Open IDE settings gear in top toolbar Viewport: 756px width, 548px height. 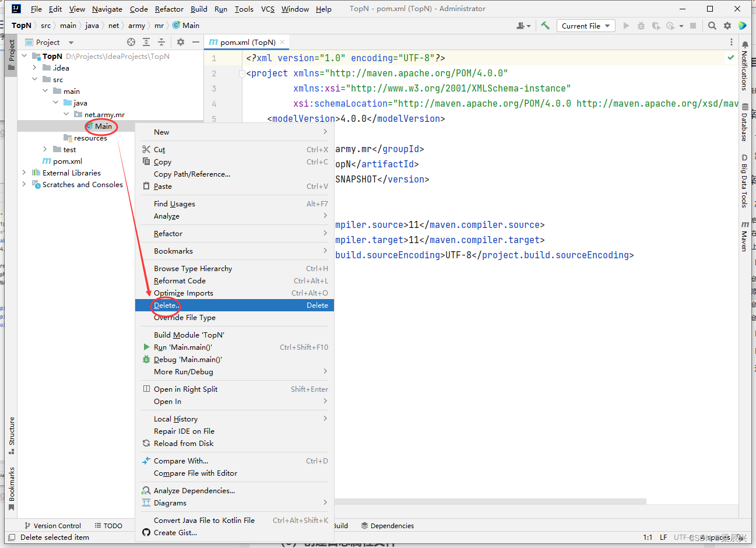pyautogui.click(x=727, y=26)
